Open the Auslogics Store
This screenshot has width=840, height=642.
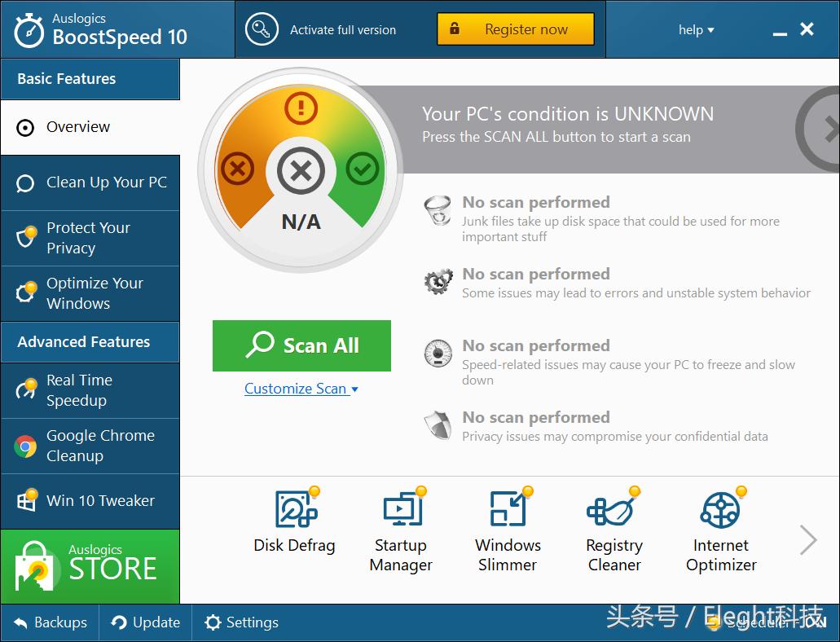(90, 566)
